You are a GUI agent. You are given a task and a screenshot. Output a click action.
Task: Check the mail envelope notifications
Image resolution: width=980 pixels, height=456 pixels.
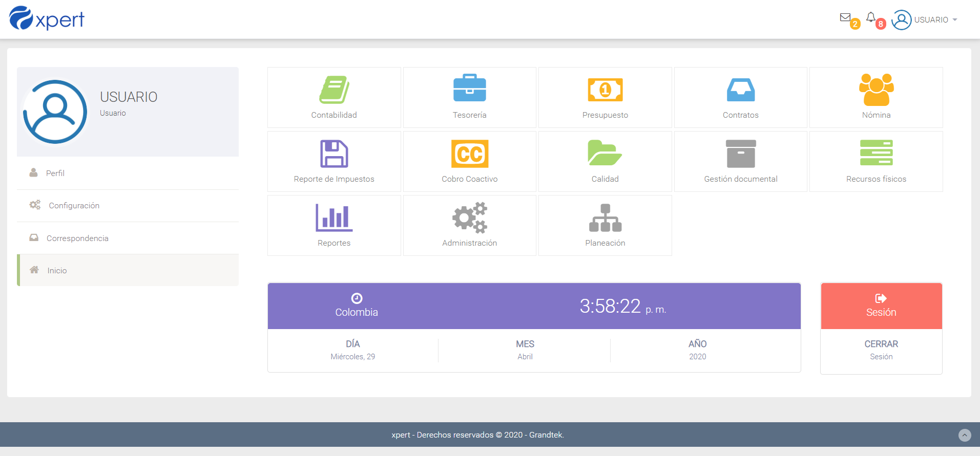845,18
